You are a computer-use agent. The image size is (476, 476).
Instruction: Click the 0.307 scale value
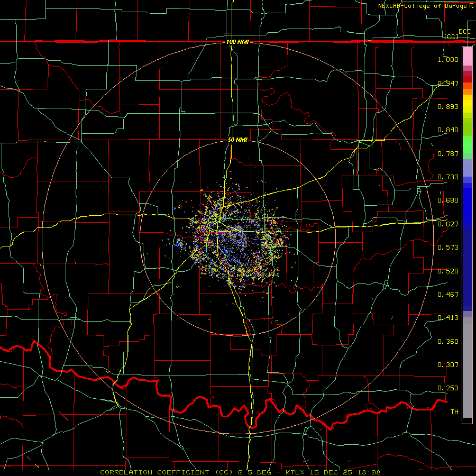448,365
